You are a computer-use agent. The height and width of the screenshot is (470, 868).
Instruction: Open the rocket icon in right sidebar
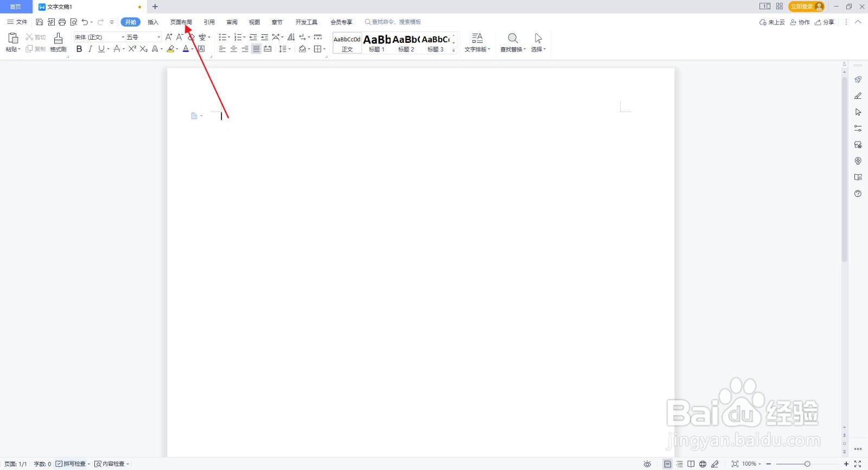[858, 80]
